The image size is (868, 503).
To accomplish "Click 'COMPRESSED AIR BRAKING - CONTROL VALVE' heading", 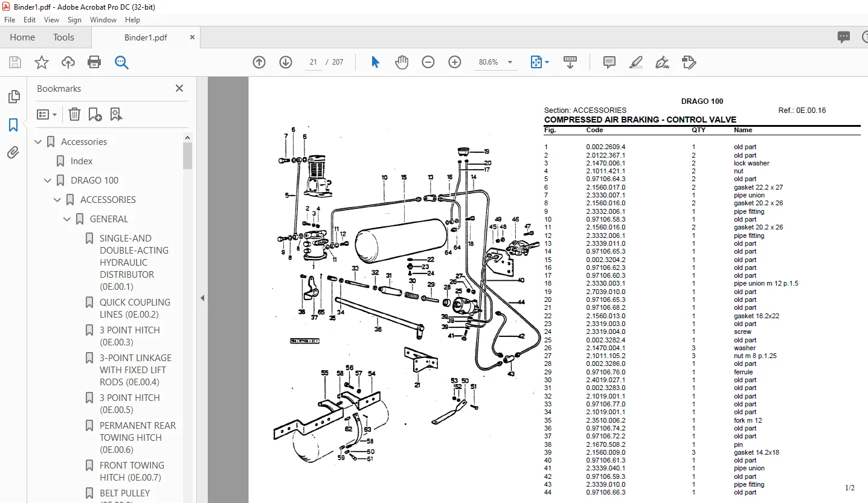I will click(640, 120).
